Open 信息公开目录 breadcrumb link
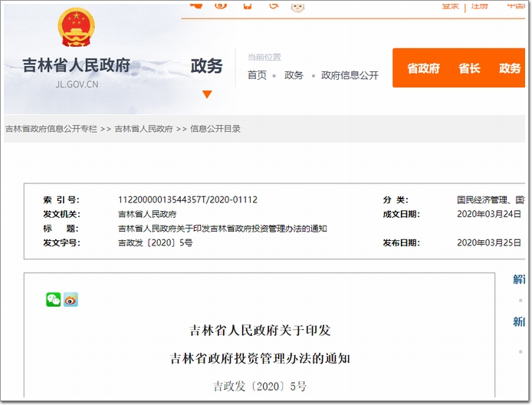Screen dimensions: 532x405 (215, 129)
